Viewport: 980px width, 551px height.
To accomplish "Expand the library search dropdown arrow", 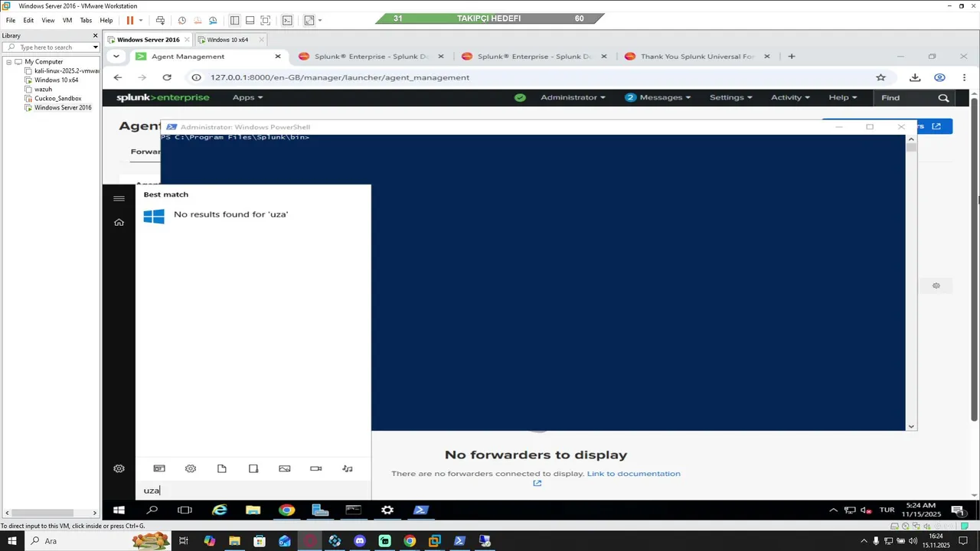I will [96, 47].
